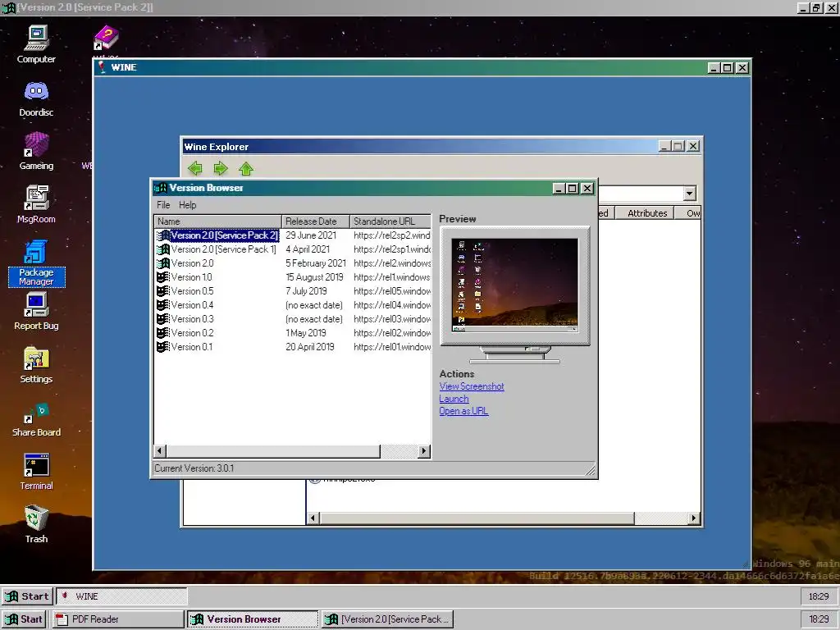Viewport: 840px width, 630px height.
Task: Open the Computer desktop icon
Action: (36, 44)
